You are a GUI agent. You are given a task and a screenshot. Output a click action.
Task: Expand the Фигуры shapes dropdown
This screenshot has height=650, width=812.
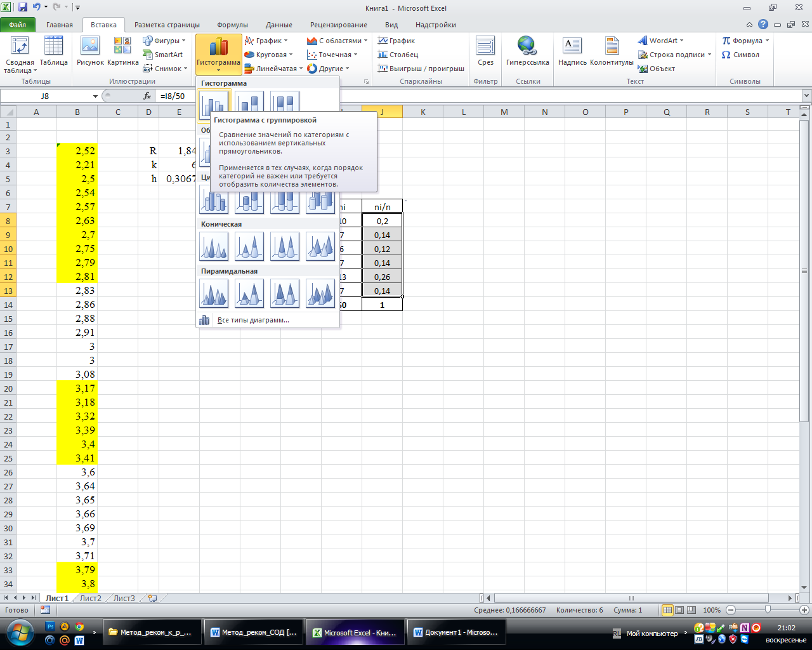pyautogui.click(x=164, y=41)
